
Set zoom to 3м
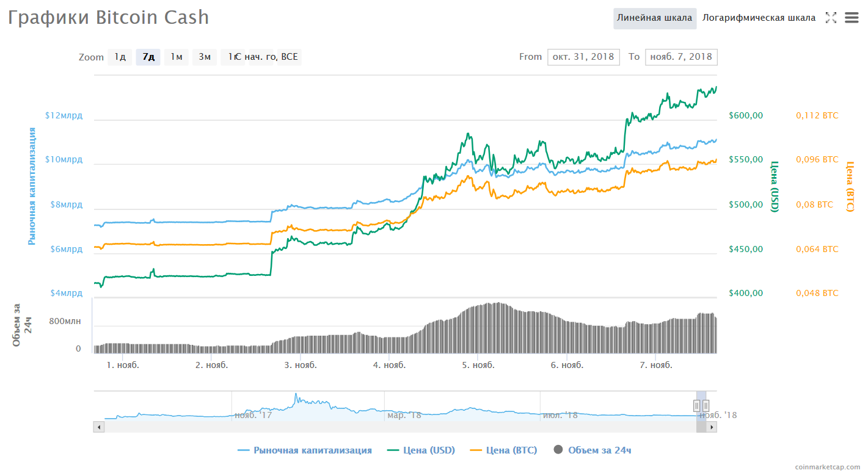pos(205,57)
